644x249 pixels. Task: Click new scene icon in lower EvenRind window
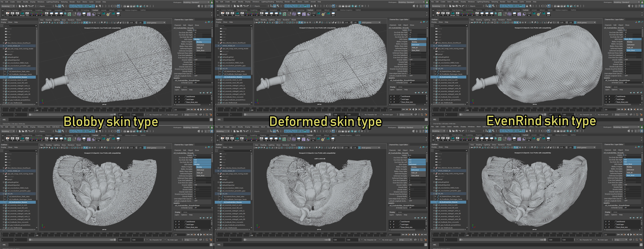(450, 131)
